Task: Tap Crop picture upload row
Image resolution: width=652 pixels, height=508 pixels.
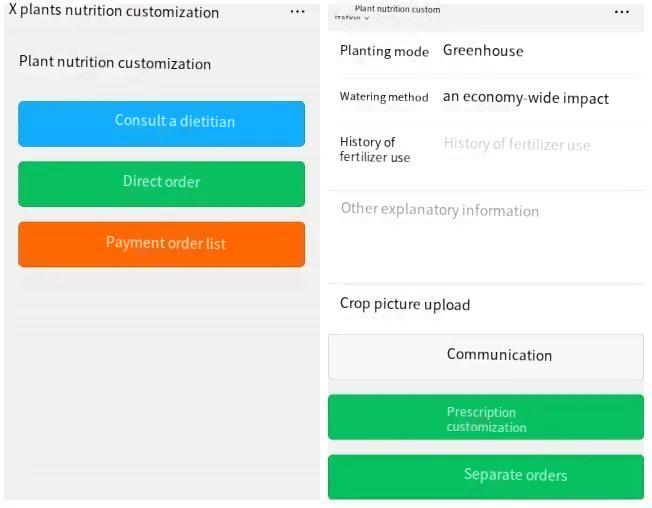Action: coord(405,305)
